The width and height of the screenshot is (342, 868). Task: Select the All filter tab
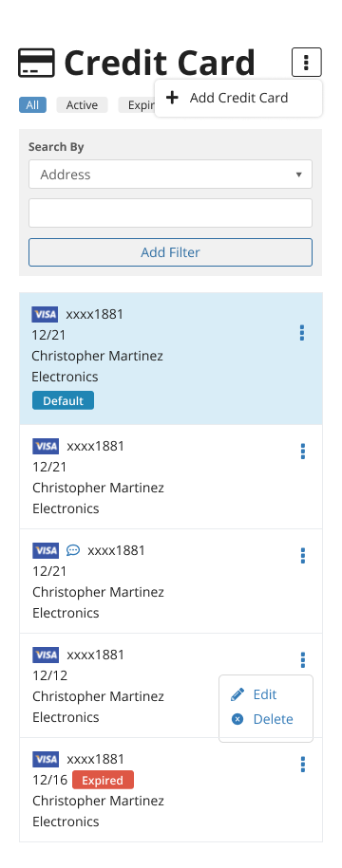coord(32,105)
